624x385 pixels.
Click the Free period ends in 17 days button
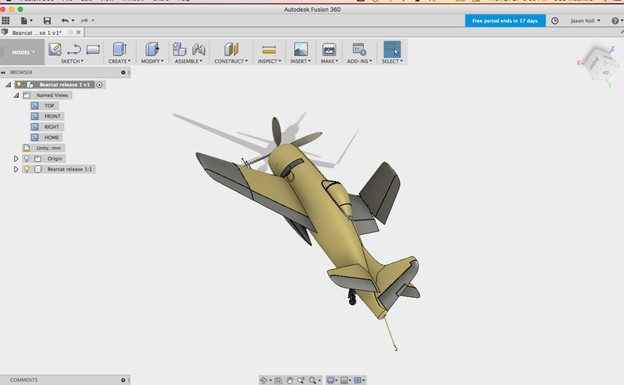(x=505, y=21)
